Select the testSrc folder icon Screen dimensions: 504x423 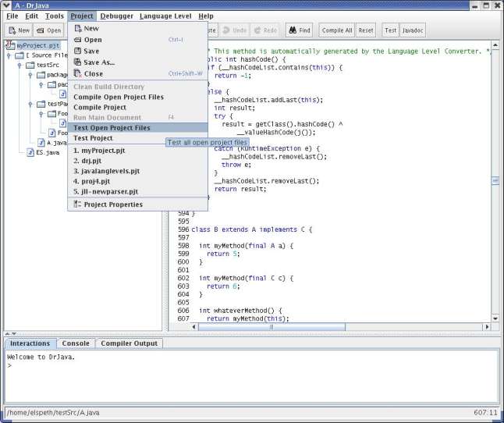(x=30, y=66)
